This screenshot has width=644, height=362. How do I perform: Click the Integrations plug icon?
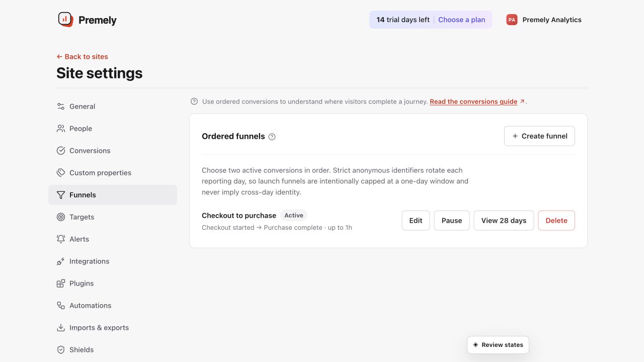(61, 261)
